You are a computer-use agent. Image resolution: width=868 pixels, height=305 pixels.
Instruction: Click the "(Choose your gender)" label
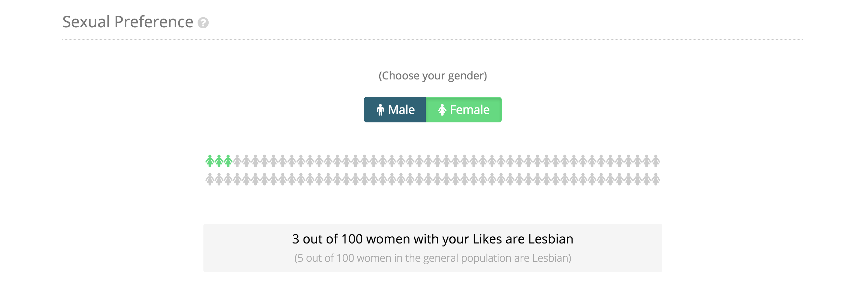pos(433,76)
